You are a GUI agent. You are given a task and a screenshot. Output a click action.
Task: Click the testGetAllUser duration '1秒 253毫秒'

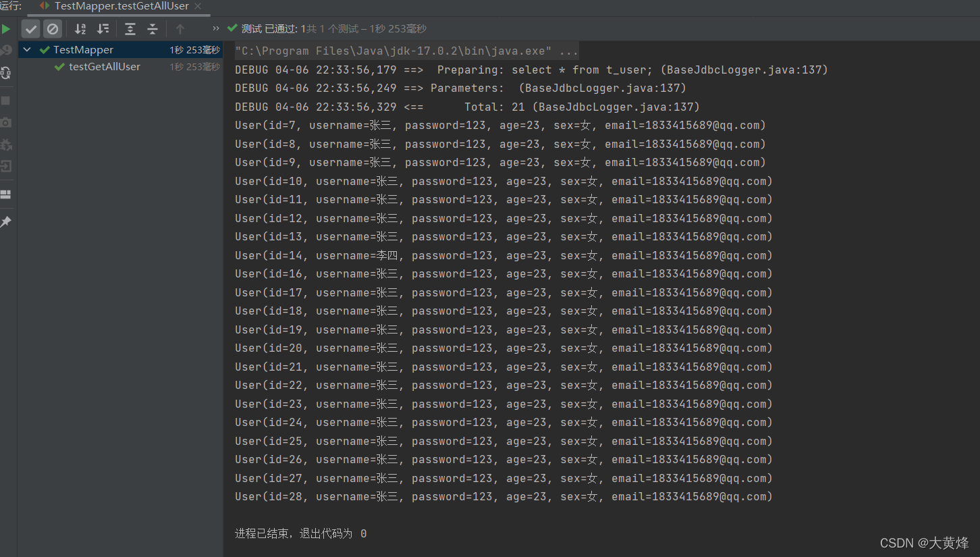194,67
